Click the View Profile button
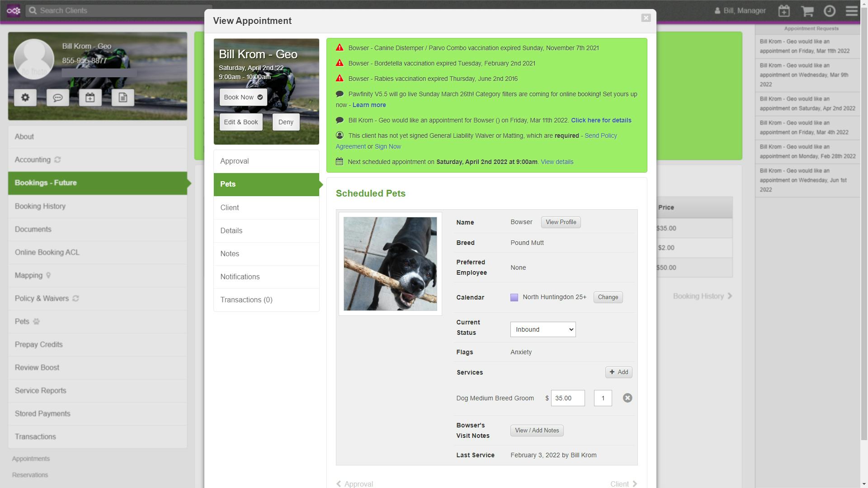868x488 pixels. pos(561,222)
